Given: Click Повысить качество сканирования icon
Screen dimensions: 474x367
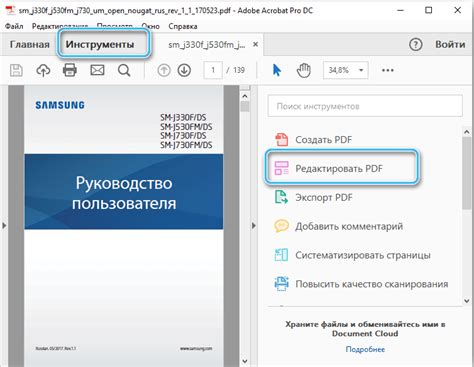Looking at the screenshot, I should pos(281,284).
